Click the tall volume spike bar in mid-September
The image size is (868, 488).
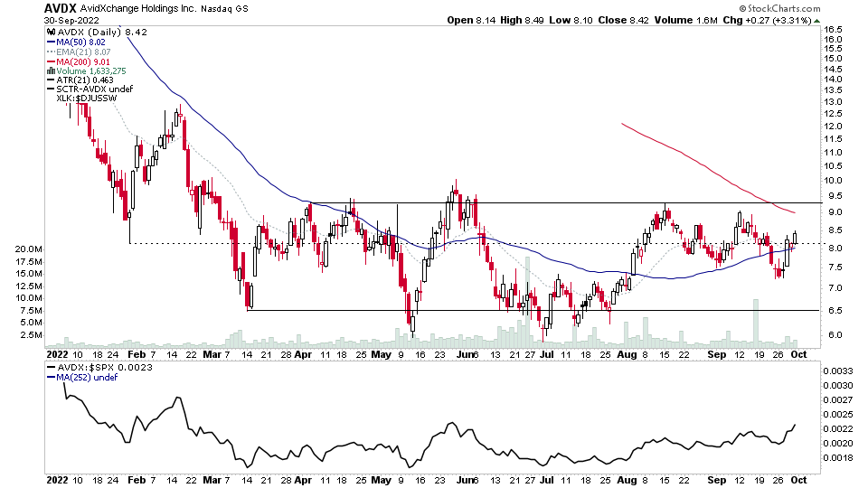756,324
